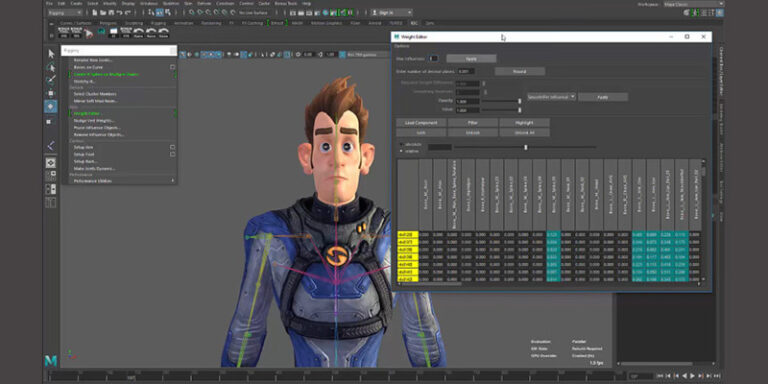The image size is (768, 384).
Task: Select the relative radio button
Action: pos(402,151)
